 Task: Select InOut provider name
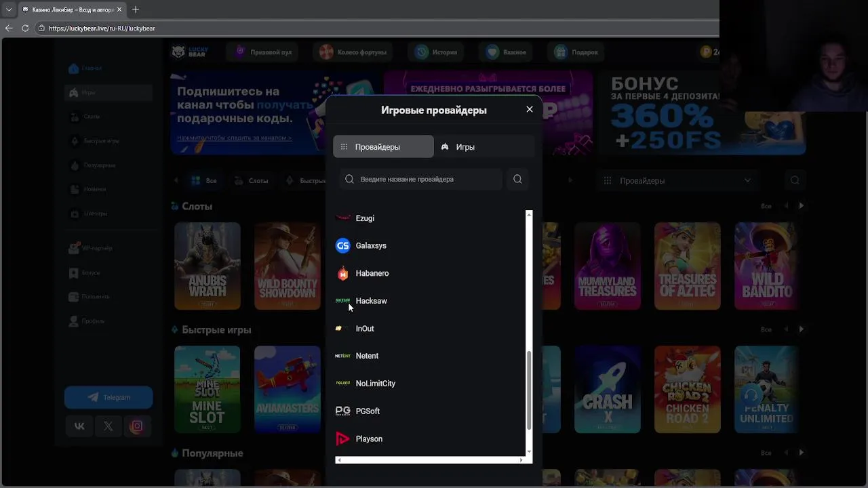365,329
